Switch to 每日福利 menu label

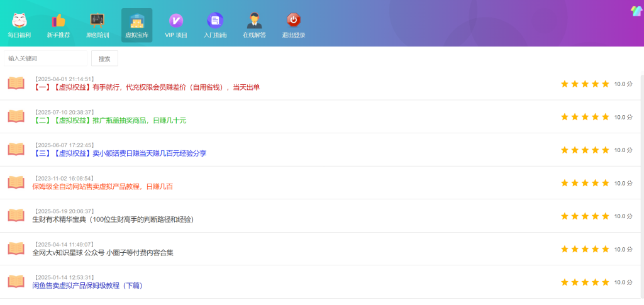19,35
